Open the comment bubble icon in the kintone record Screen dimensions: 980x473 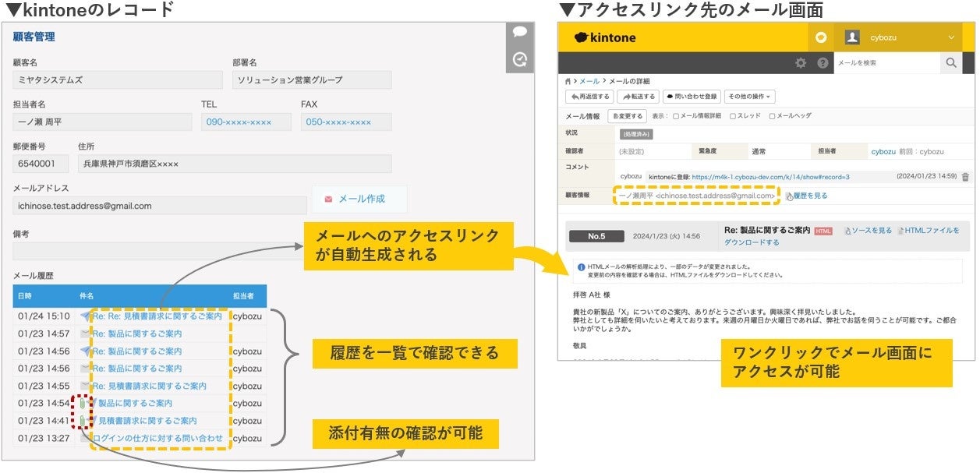pyautogui.click(x=520, y=33)
